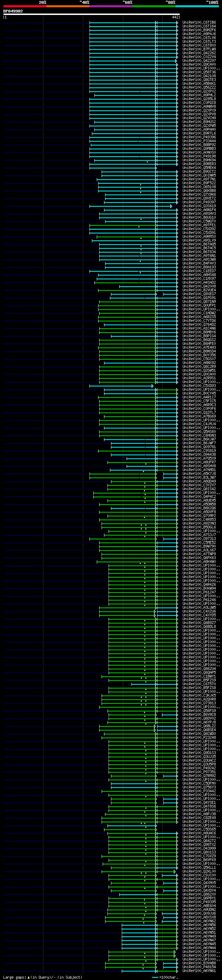Select the UniRef100_Q871N9 label

[x=199, y=301]
